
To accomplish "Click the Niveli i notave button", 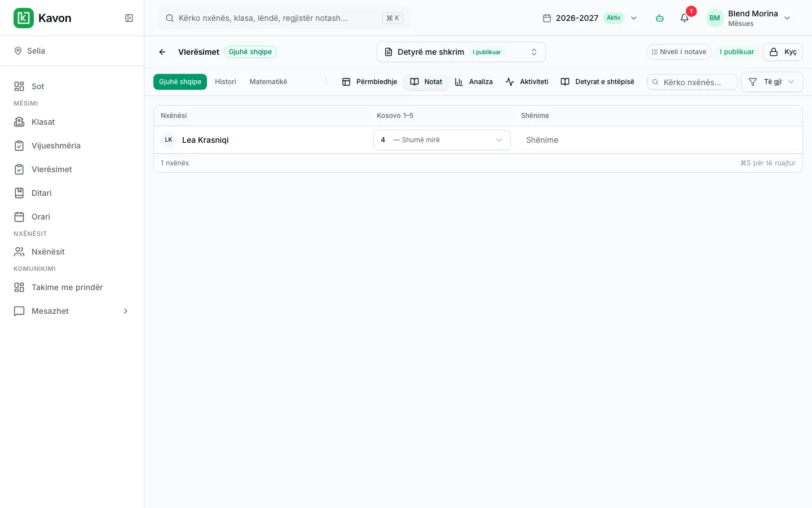I will point(679,52).
